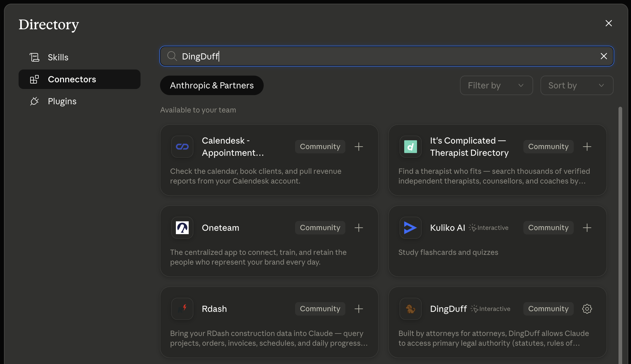Add the Kuliko AI connector

(x=587, y=228)
